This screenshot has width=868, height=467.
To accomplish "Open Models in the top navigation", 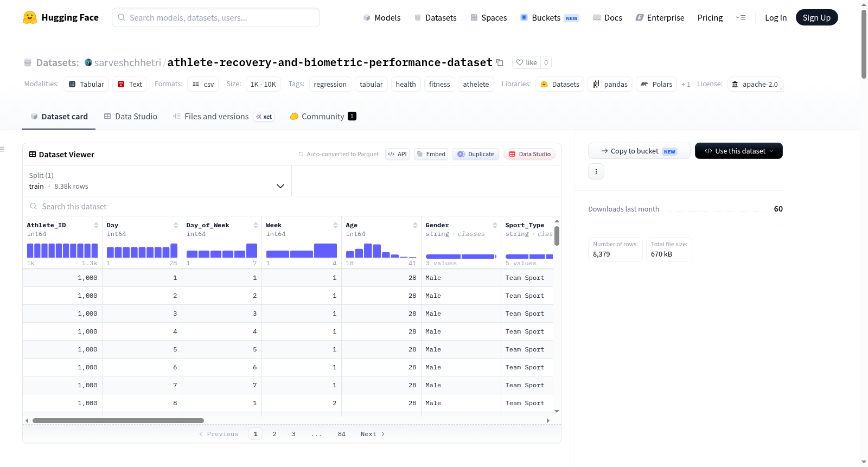I will (x=382, y=17).
